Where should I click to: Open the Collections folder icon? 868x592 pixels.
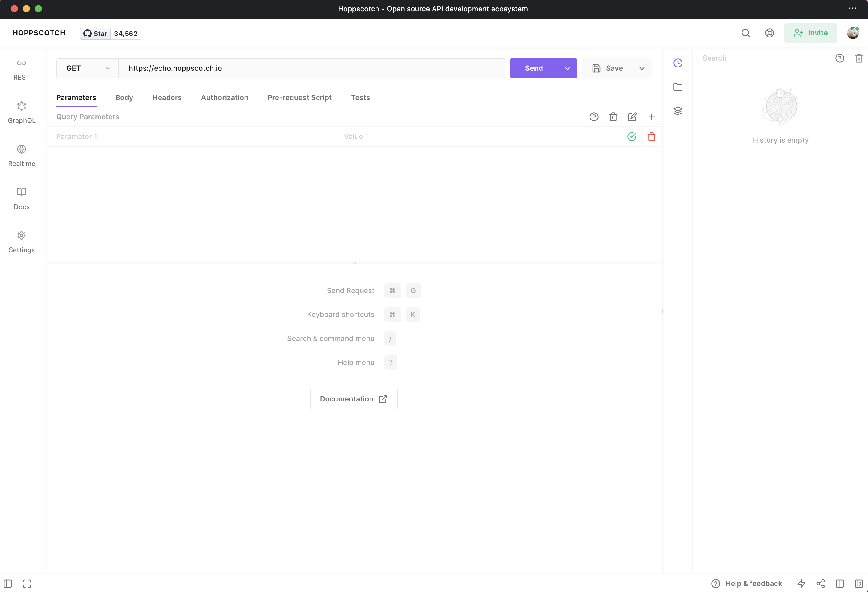coord(678,87)
